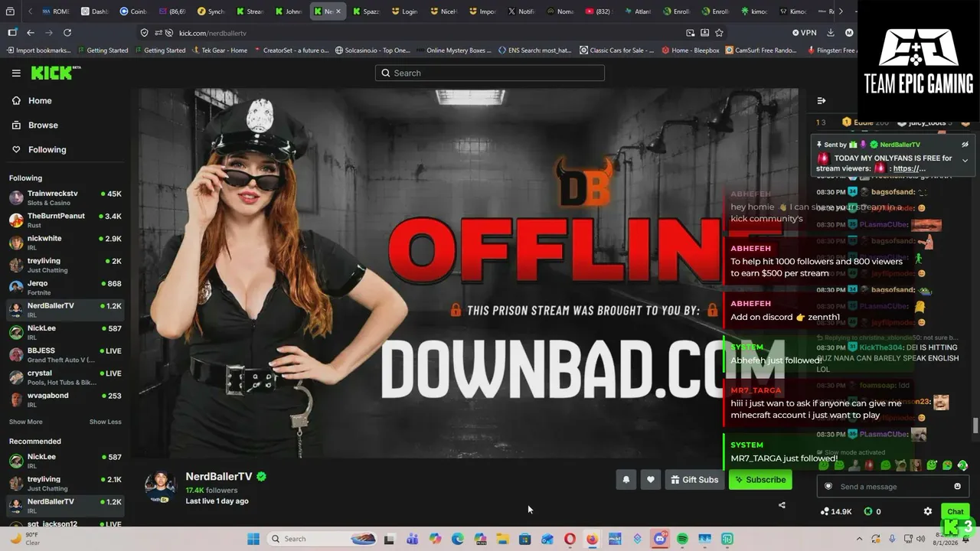The width and height of the screenshot is (980, 551).
Task: Click the Windows taskbar search box
Action: click(x=323, y=539)
